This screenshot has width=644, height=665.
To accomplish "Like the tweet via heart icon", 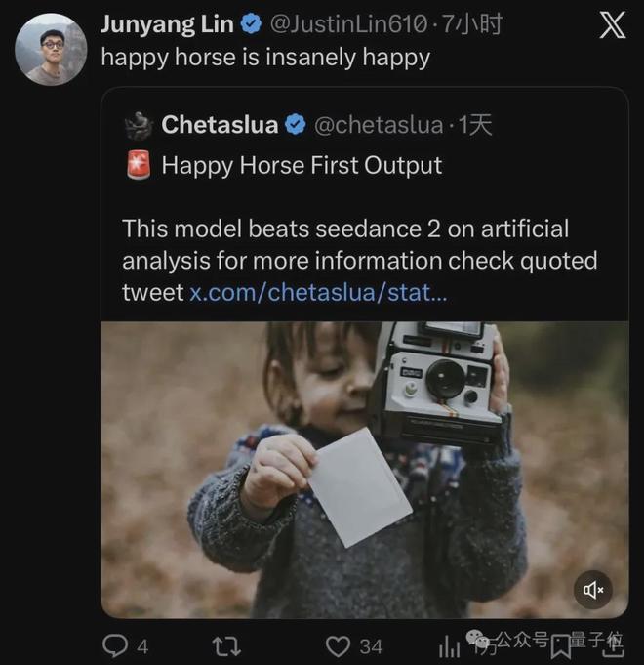I will 338,645.
